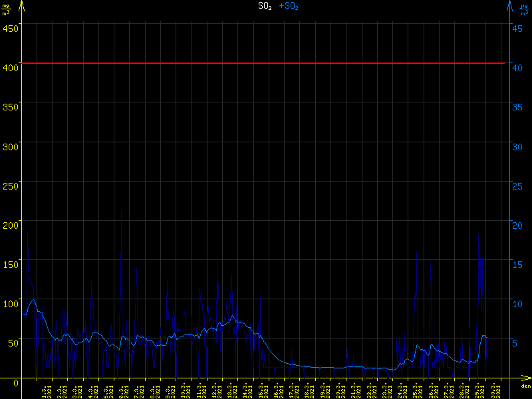Select the 30.3.2021 date label
This screenshot has height=399, width=532.
[495, 390]
